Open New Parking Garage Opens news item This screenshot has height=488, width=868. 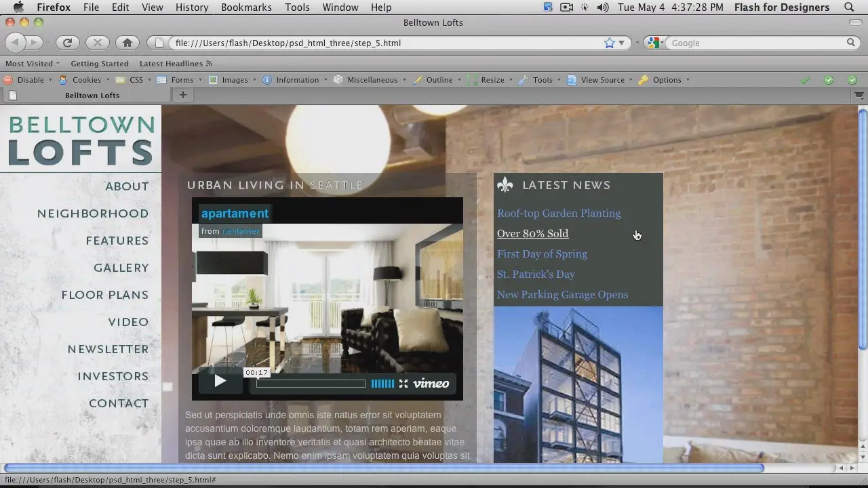click(x=562, y=295)
